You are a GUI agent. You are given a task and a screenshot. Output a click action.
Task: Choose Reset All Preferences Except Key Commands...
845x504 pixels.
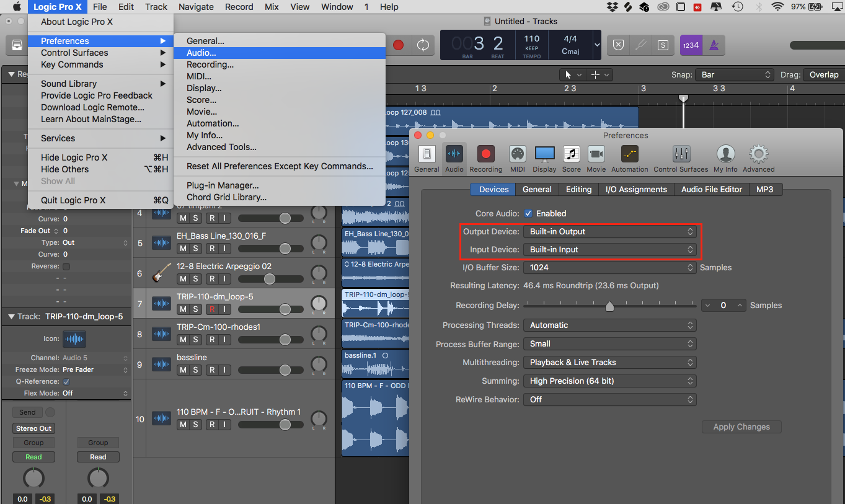point(280,166)
